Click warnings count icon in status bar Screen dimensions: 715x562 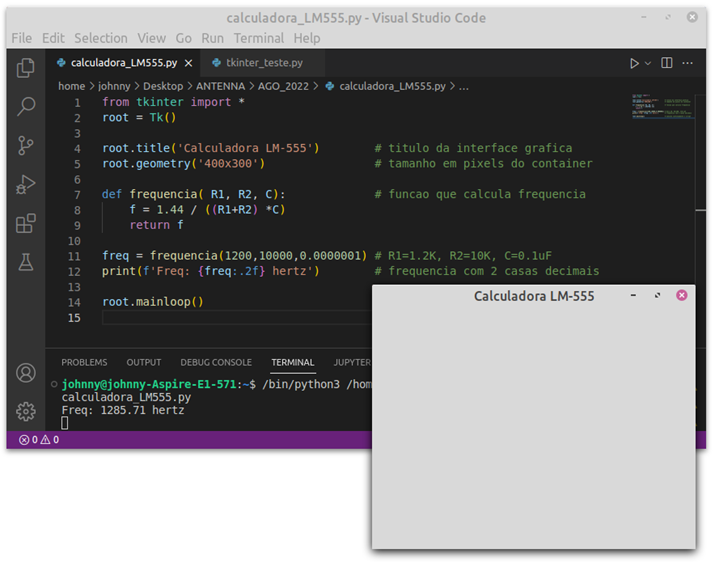pyautogui.click(x=50, y=440)
